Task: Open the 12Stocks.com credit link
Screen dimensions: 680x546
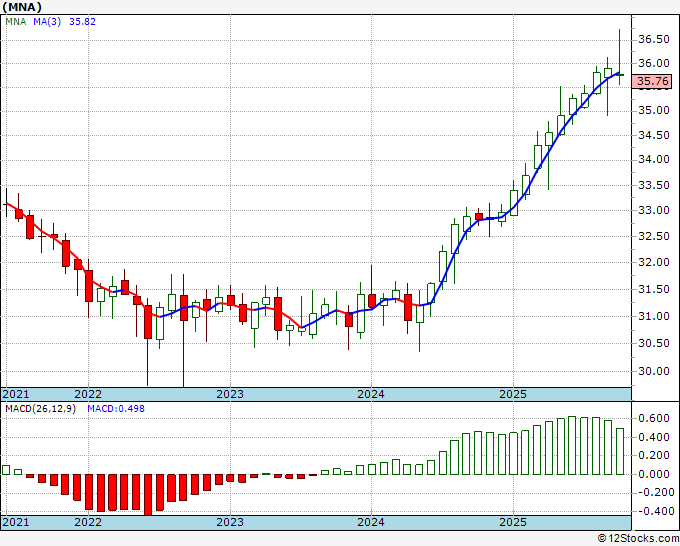Action: coord(638,538)
